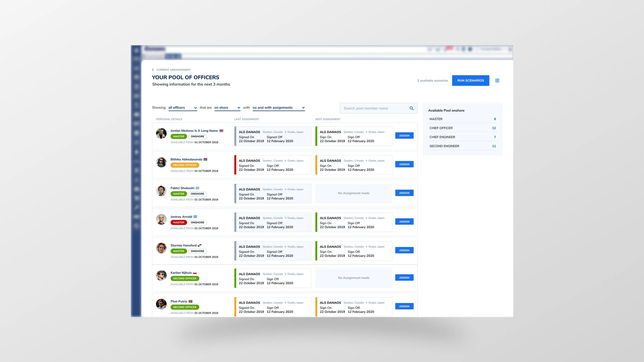Click Jontray Arnold's Greek flag icon

tap(195, 217)
